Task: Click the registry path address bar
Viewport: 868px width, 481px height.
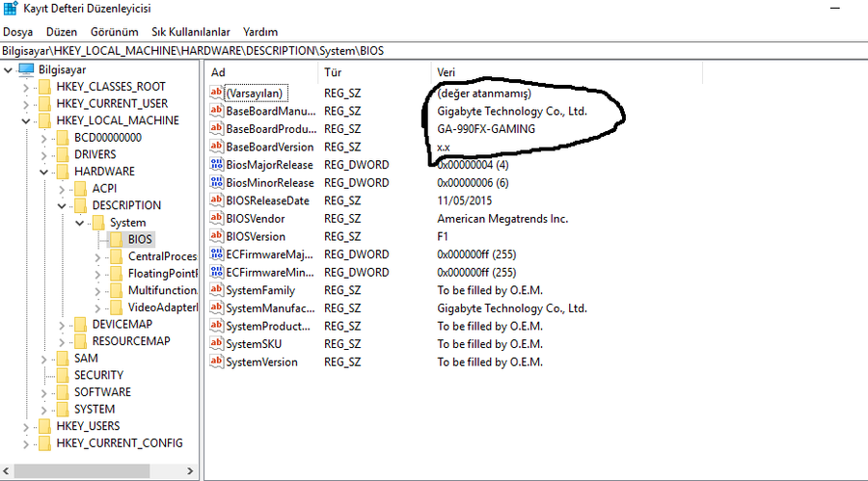Action: (434, 51)
